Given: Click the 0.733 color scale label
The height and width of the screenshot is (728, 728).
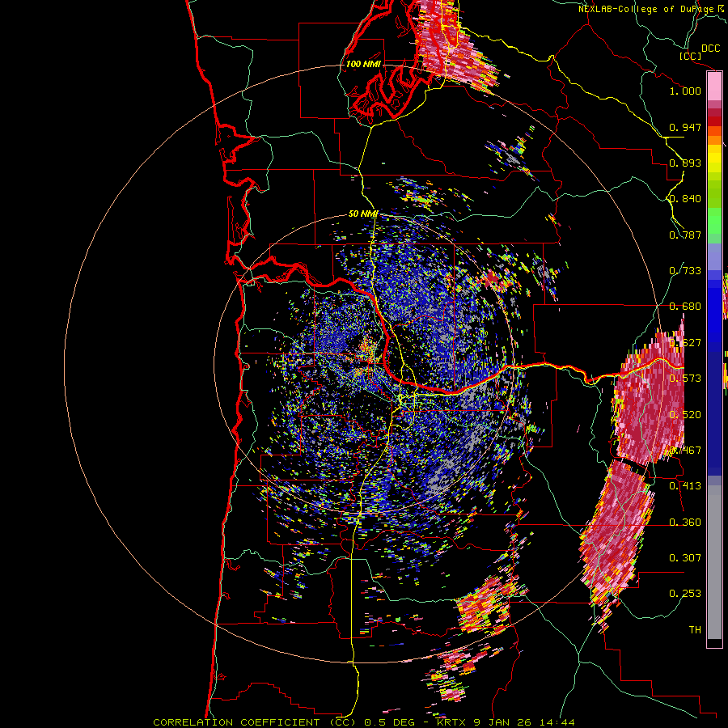Looking at the screenshot, I should click(x=685, y=271).
